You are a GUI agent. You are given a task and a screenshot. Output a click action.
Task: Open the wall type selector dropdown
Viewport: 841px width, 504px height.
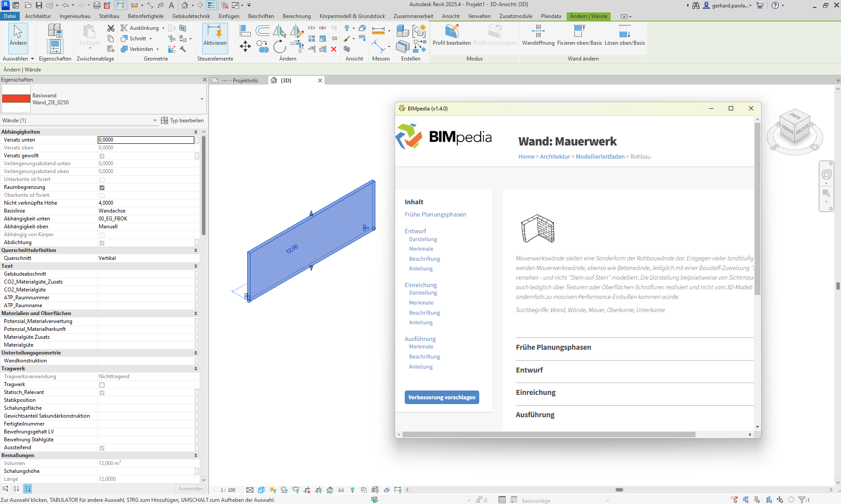[x=202, y=99]
